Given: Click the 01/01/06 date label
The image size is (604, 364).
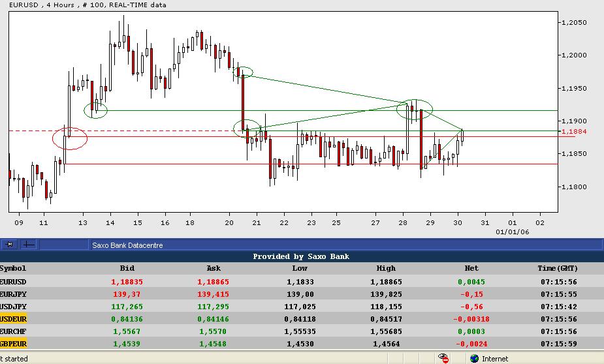Looking at the screenshot, I should click(x=513, y=232).
